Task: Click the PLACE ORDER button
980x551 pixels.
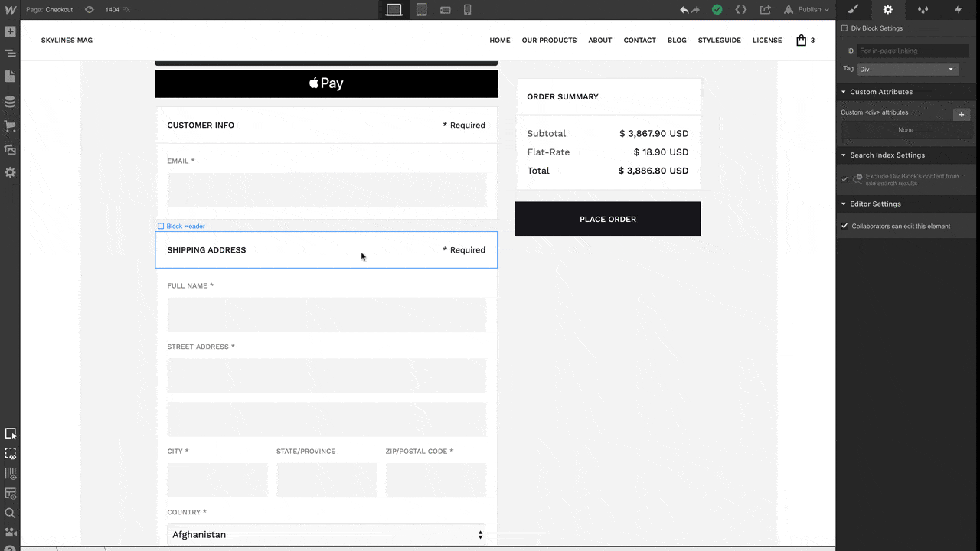Action: pyautogui.click(x=608, y=219)
